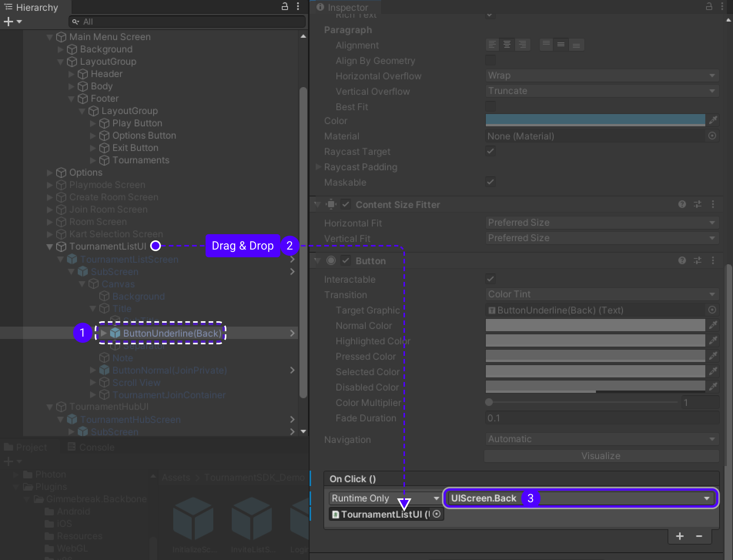
Task: Click the Hierarchy panel lock icon
Action: tap(285, 7)
